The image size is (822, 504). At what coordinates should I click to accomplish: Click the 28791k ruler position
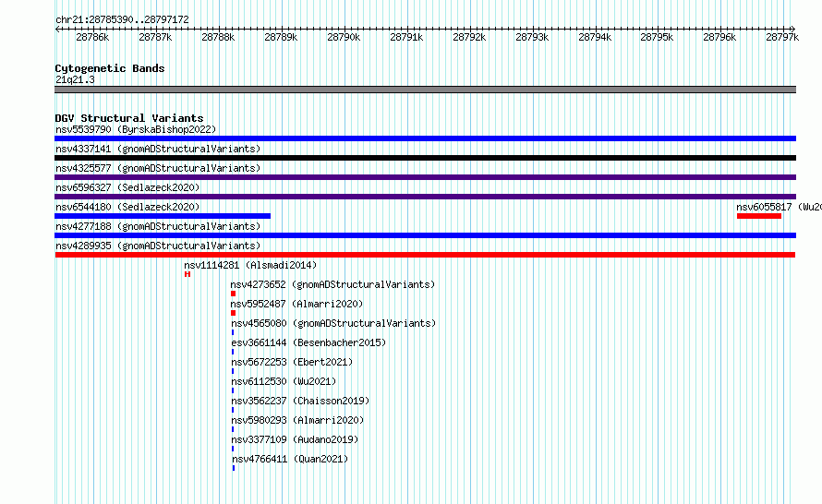click(406, 37)
